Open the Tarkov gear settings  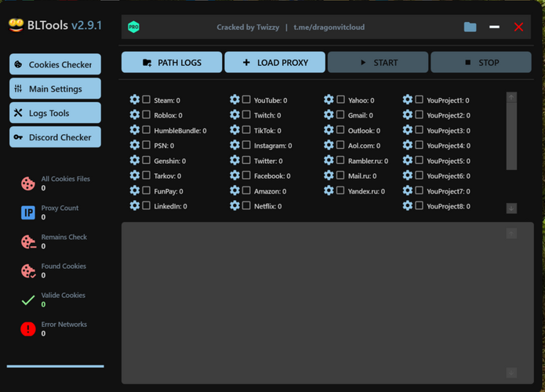click(x=135, y=175)
